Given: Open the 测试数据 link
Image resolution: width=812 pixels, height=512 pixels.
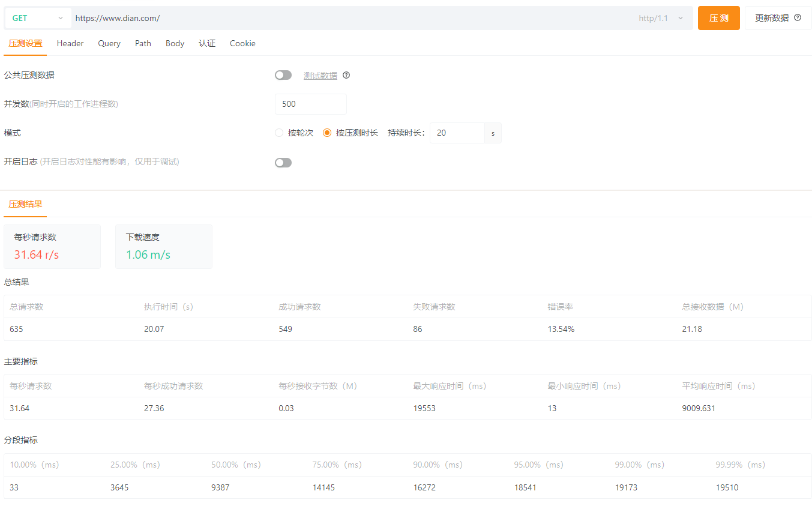Looking at the screenshot, I should (320, 76).
